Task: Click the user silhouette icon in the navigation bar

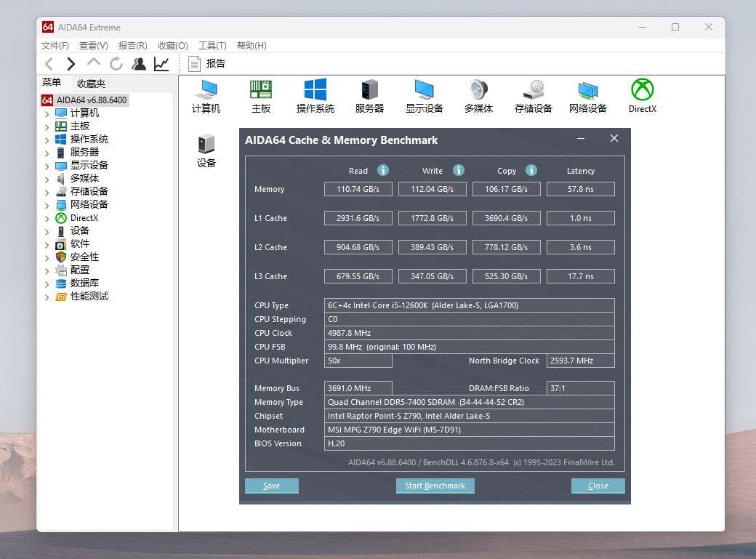Action: (x=139, y=64)
